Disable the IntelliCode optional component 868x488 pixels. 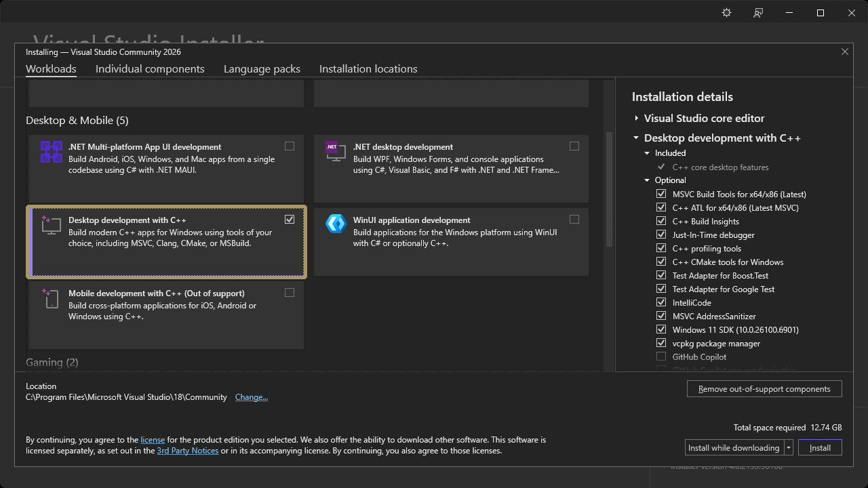coord(661,302)
